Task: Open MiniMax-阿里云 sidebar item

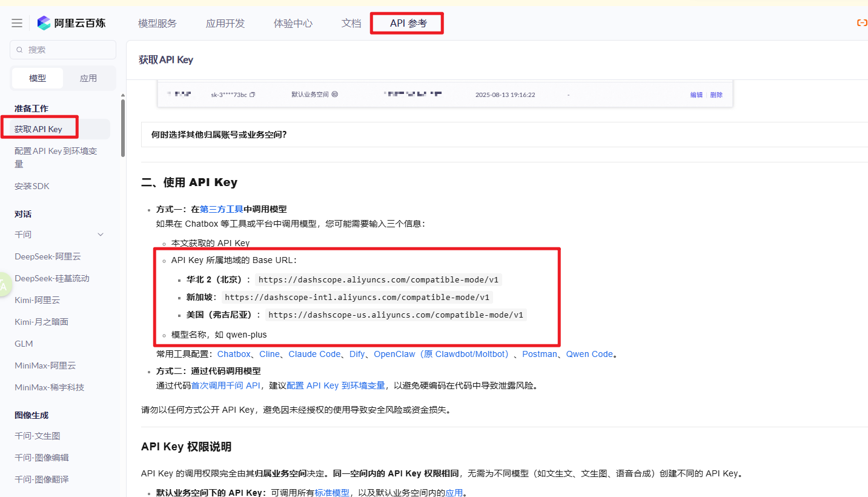Action: coord(45,365)
